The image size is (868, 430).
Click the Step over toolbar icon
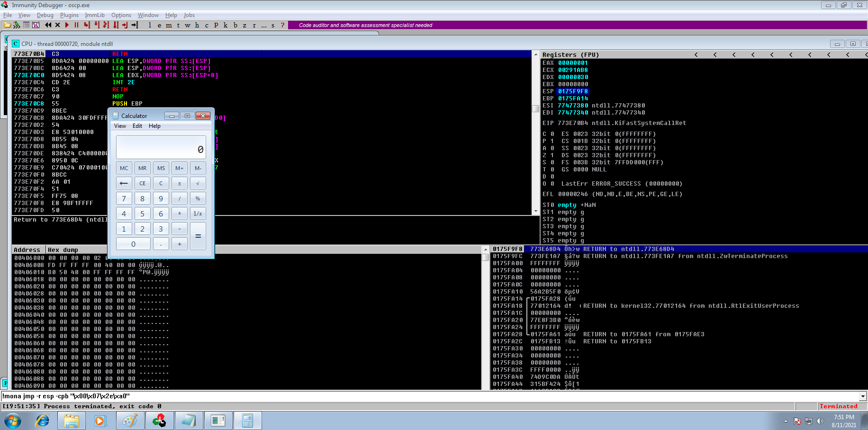(97, 25)
